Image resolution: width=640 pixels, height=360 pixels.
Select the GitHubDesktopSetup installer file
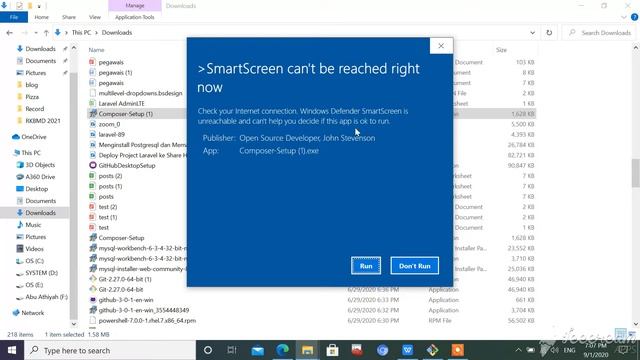pos(127,166)
